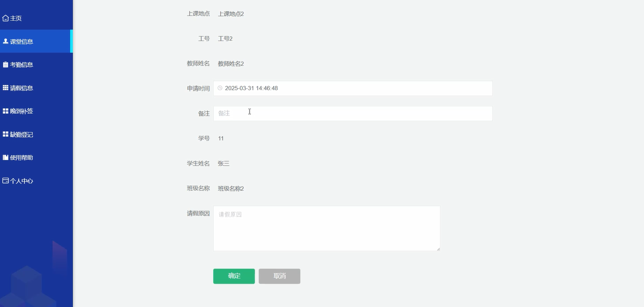Click the 取消 cancel button
Viewport: 644px width, 307px height.
279,276
